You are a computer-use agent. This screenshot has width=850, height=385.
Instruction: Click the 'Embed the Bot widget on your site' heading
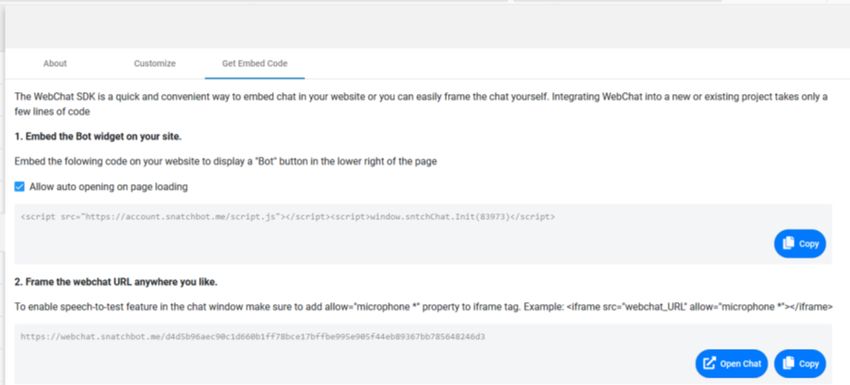(98, 137)
